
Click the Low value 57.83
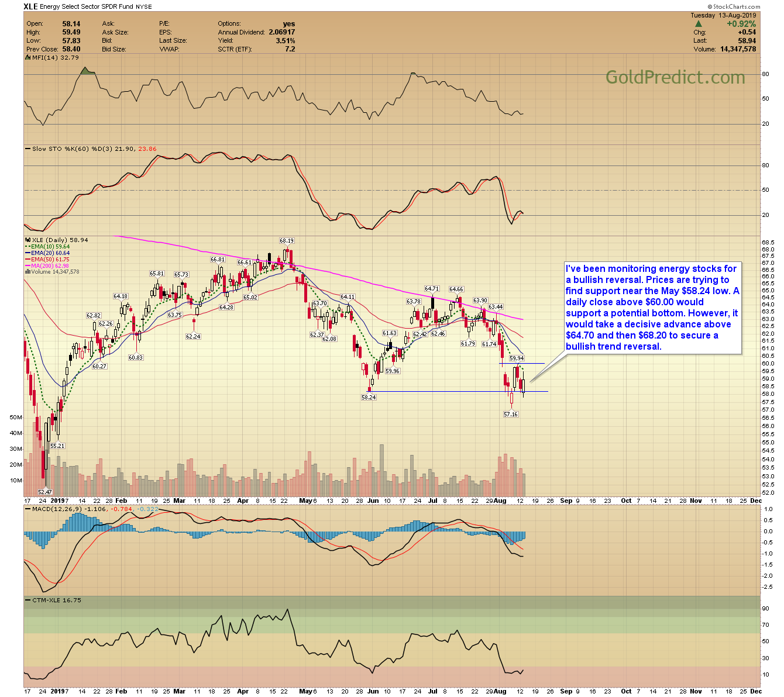point(72,41)
